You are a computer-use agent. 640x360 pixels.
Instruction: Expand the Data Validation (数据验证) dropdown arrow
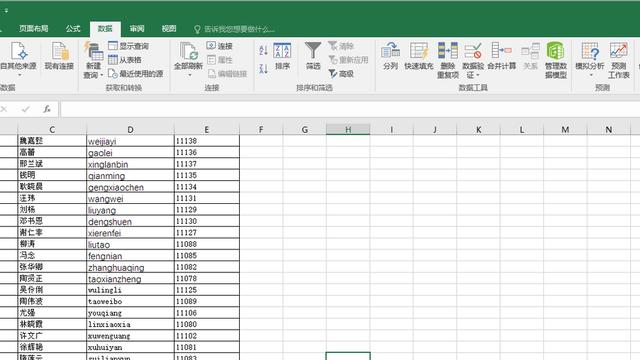coord(478,76)
